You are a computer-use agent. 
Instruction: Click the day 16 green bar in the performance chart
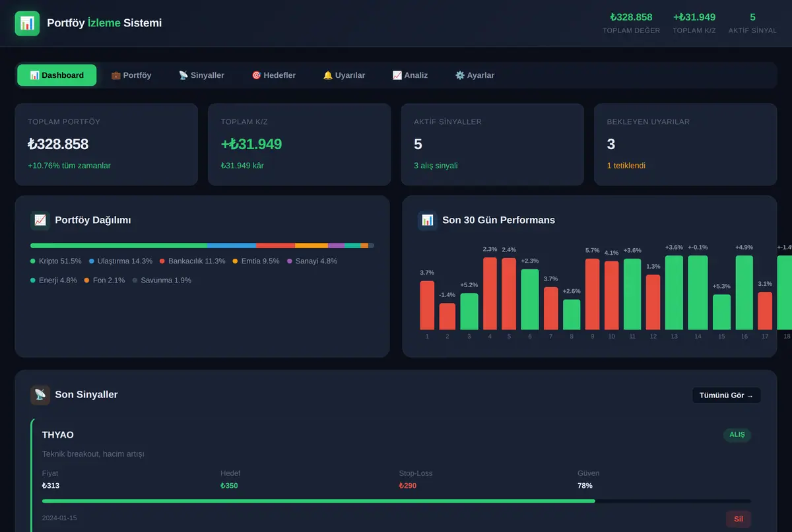[x=744, y=293]
